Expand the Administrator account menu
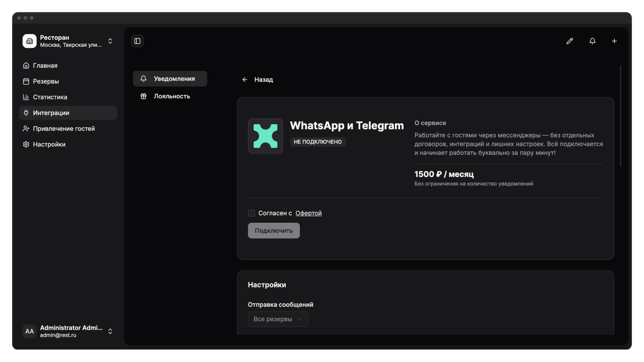Screen dimensions: 644x362 [x=110, y=331]
